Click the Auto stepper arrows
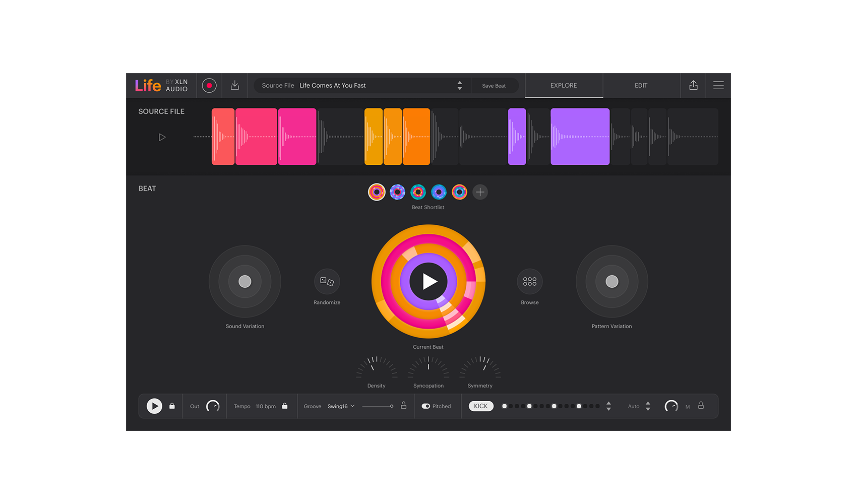 point(648,406)
